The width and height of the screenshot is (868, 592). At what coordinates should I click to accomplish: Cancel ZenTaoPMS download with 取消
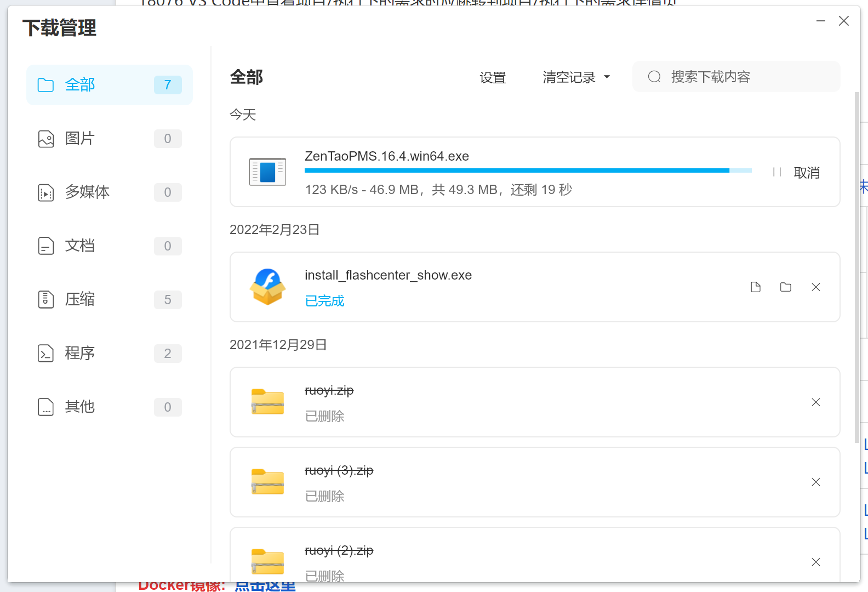[807, 173]
